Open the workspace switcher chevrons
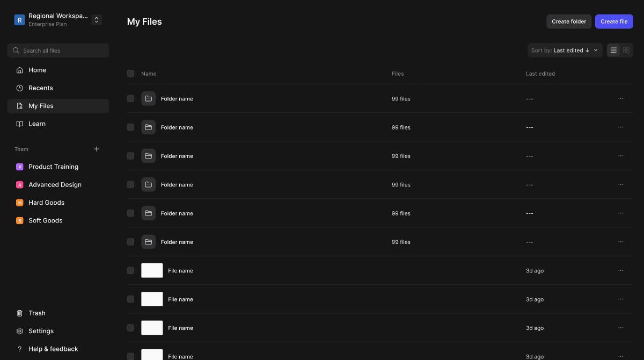 97,19
